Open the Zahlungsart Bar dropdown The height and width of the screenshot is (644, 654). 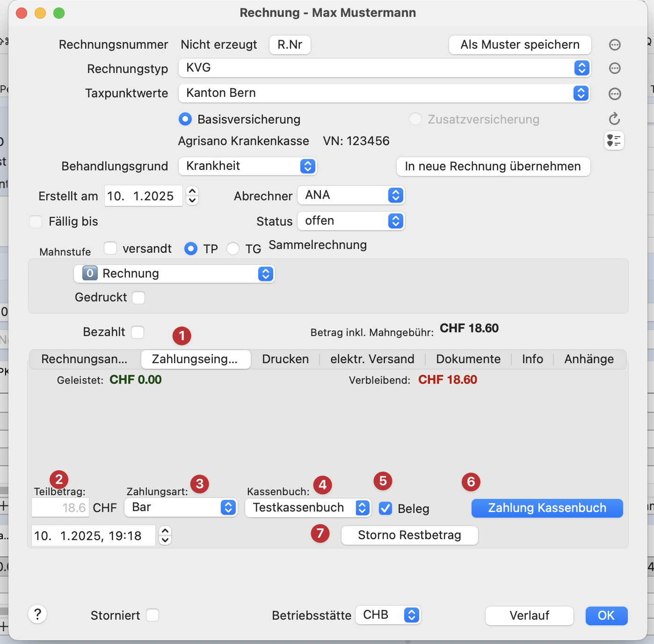181,507
